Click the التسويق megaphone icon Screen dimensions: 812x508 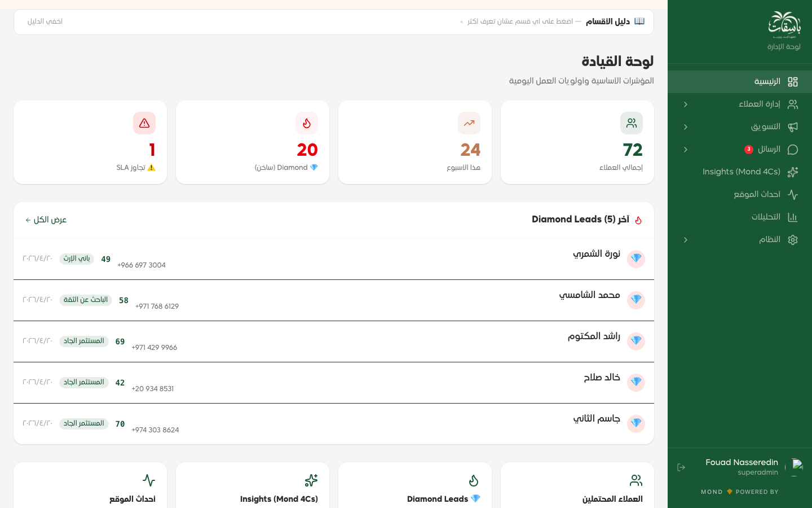click(x=793, y=127)
